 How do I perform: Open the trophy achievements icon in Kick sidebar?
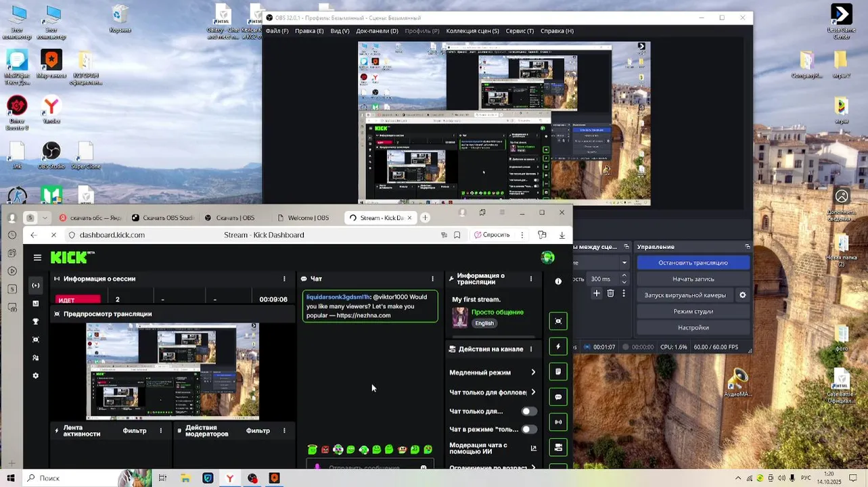coord(36,321)
